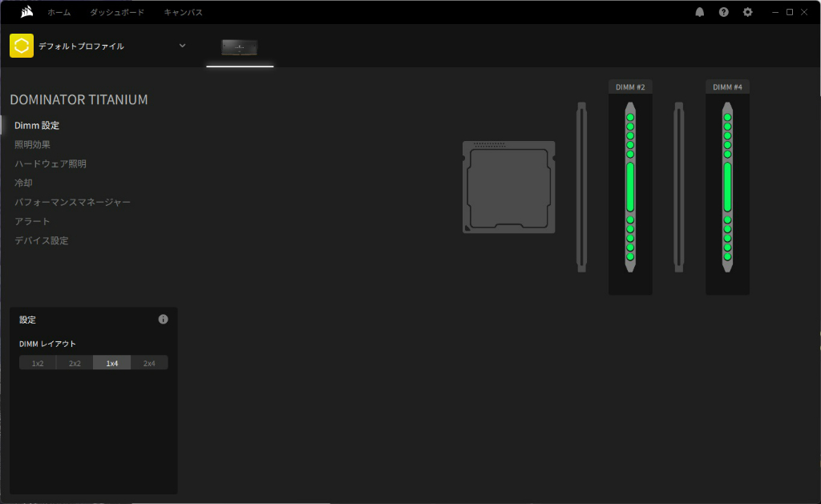Click the info icon in 設定 panel

tap(164, 319)
